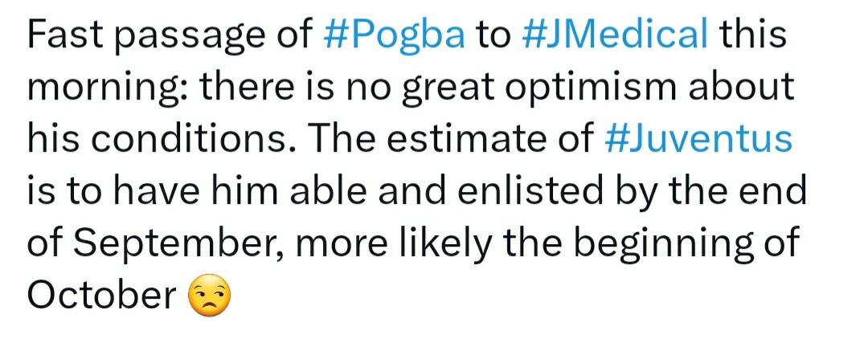
Task: Open the #JMedical hashtag link
Action: click(x=615, y=36)
